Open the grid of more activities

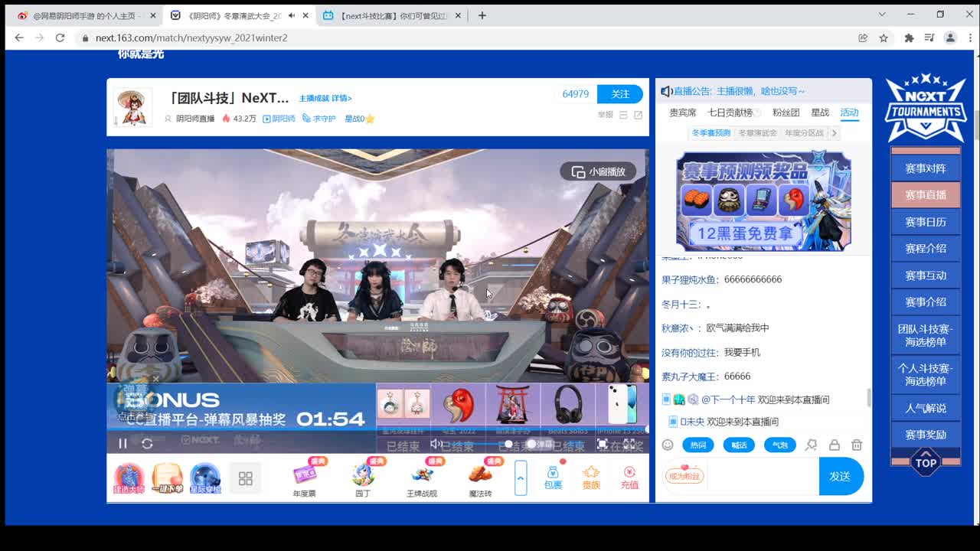tap(246, 478)
